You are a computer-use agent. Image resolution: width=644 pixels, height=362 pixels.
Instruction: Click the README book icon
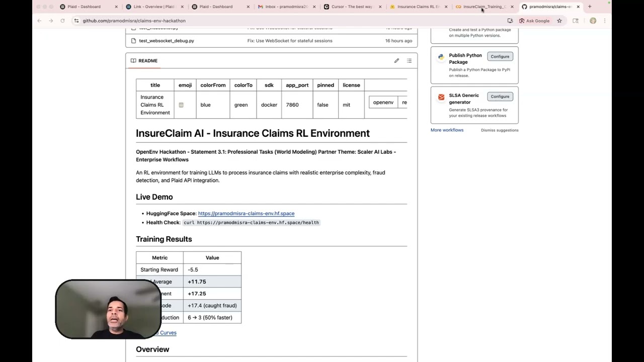pos(133,61)
